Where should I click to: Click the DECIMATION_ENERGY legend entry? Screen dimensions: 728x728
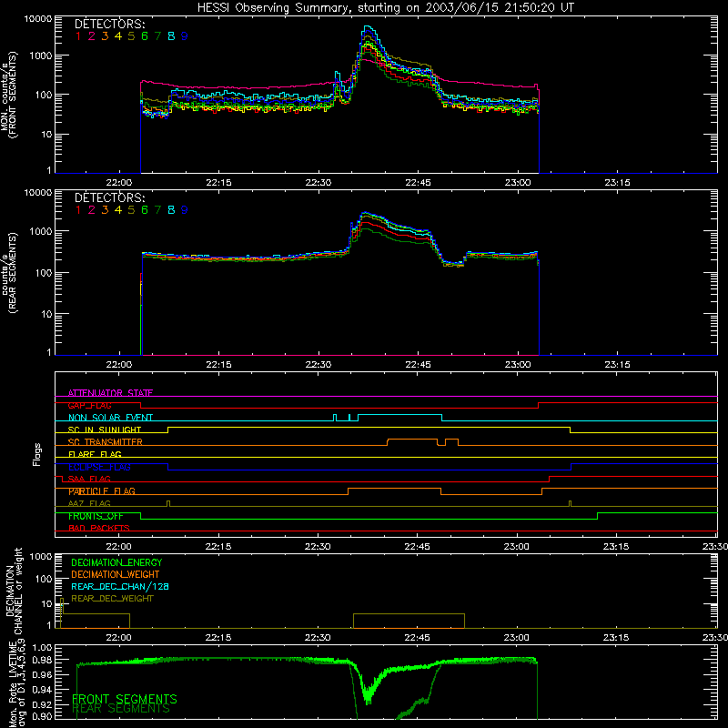click(116, 562)
